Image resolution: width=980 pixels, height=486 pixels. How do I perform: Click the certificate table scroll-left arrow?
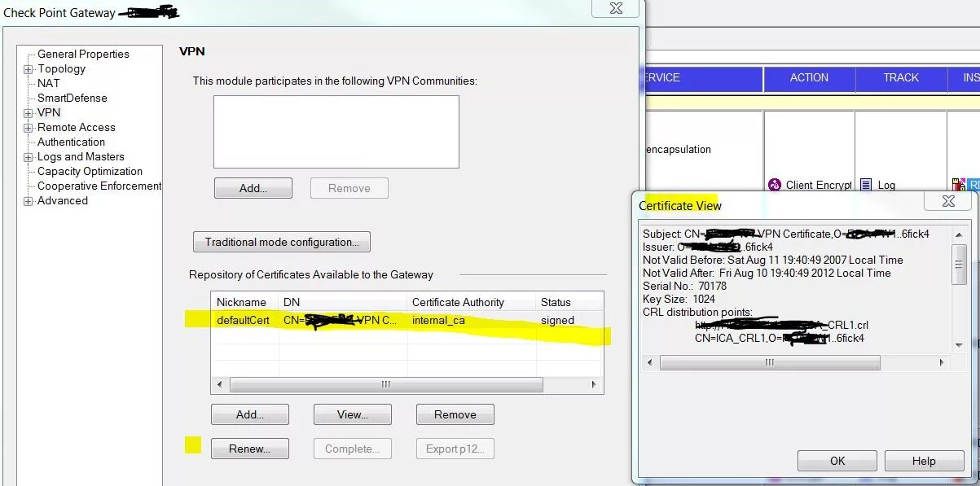tap(218, 384)
